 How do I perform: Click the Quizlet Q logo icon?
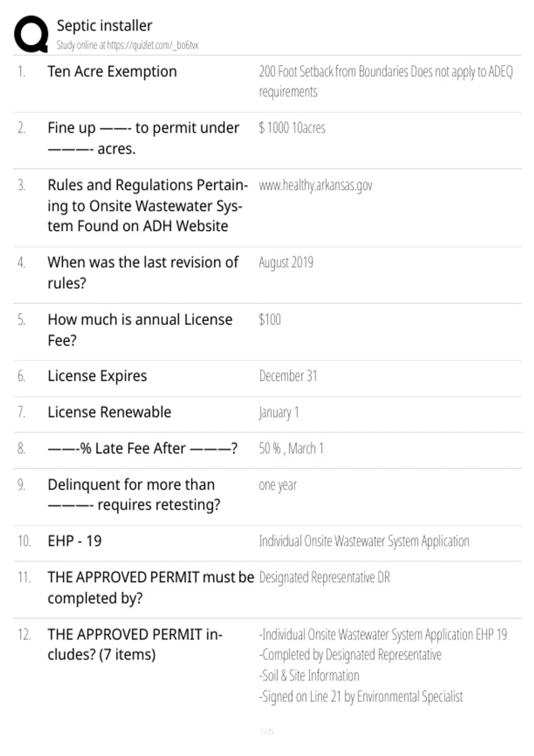pos(31,34)
